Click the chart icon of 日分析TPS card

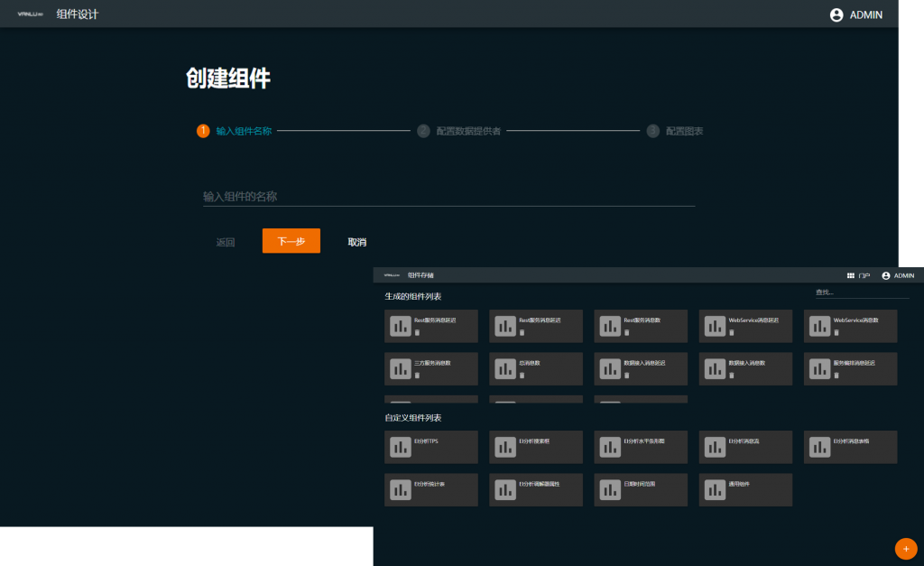pos(401,447)
